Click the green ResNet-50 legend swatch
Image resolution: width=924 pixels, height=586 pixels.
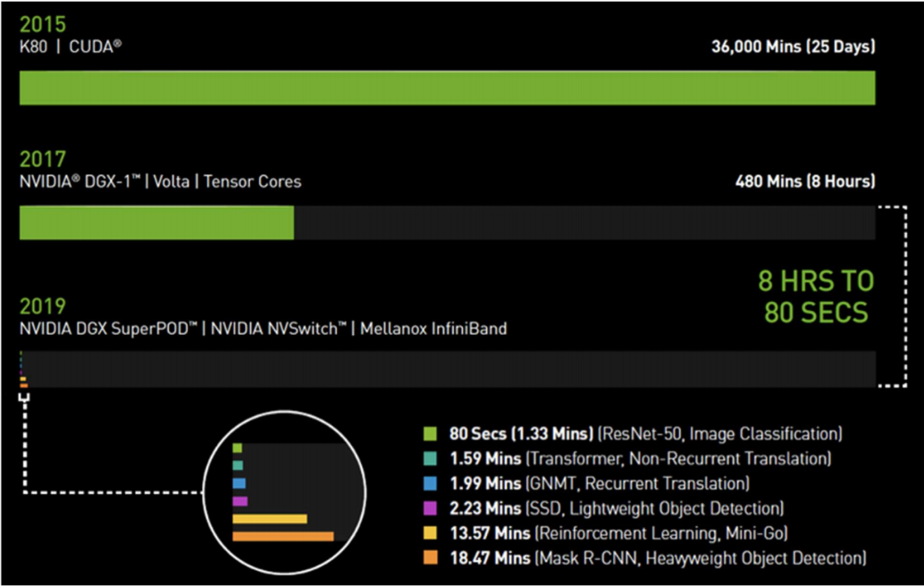(x=430, y=434)
